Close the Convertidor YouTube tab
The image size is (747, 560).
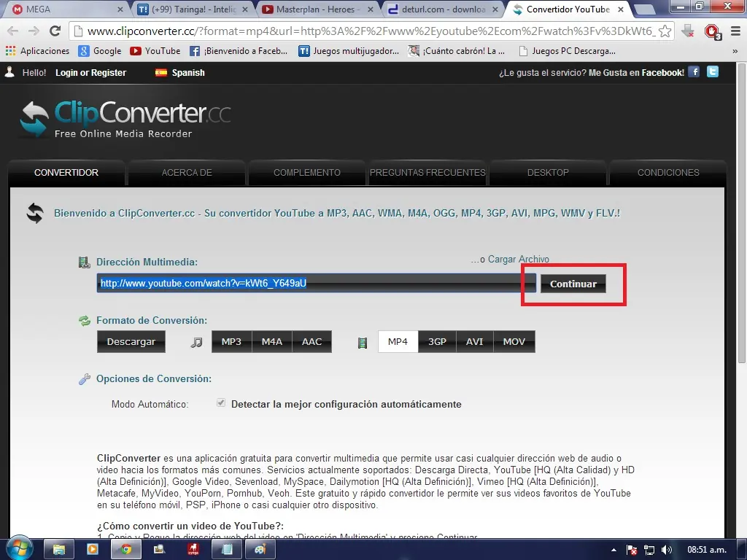tap(621, 9)
